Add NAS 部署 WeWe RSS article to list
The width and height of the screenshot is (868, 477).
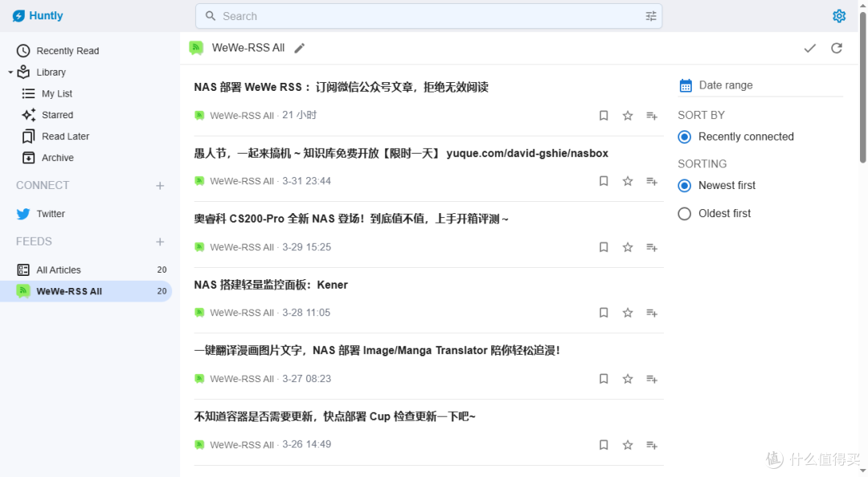point(652,115)
